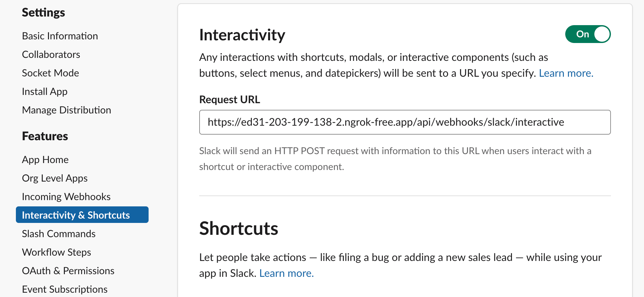Screen dimensions: 644x297
Task: Navigate to Workflow Steps
Action: coord(56,252)
